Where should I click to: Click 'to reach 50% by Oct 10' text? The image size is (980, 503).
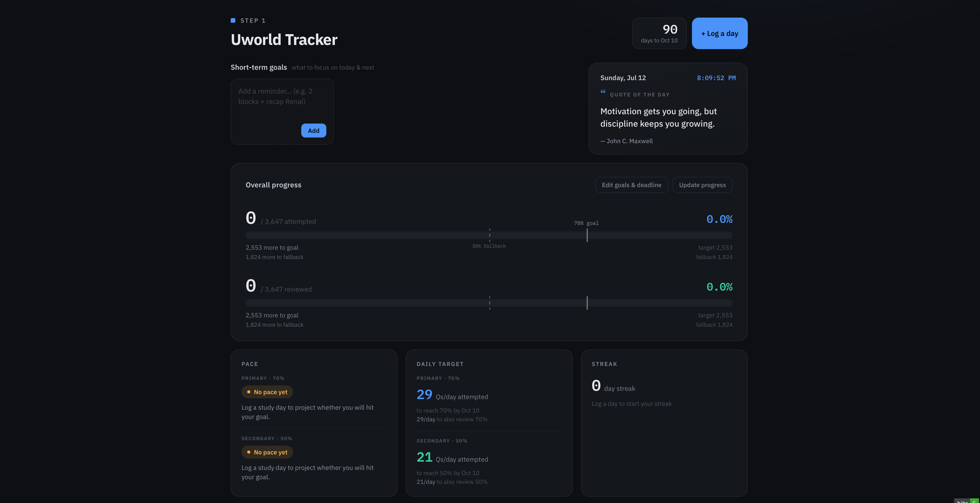click(448, 473)
